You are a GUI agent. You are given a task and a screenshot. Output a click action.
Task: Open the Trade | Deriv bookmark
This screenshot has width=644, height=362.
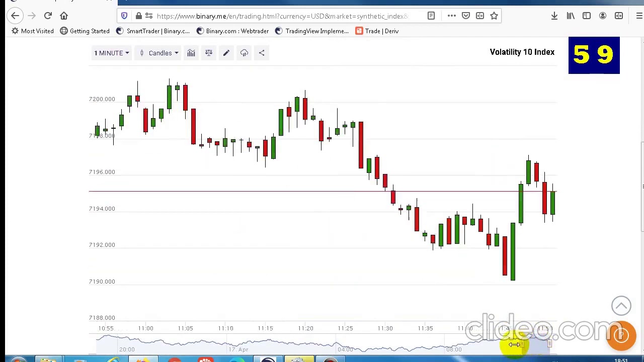pyautogui.click(x=377, y=31)
